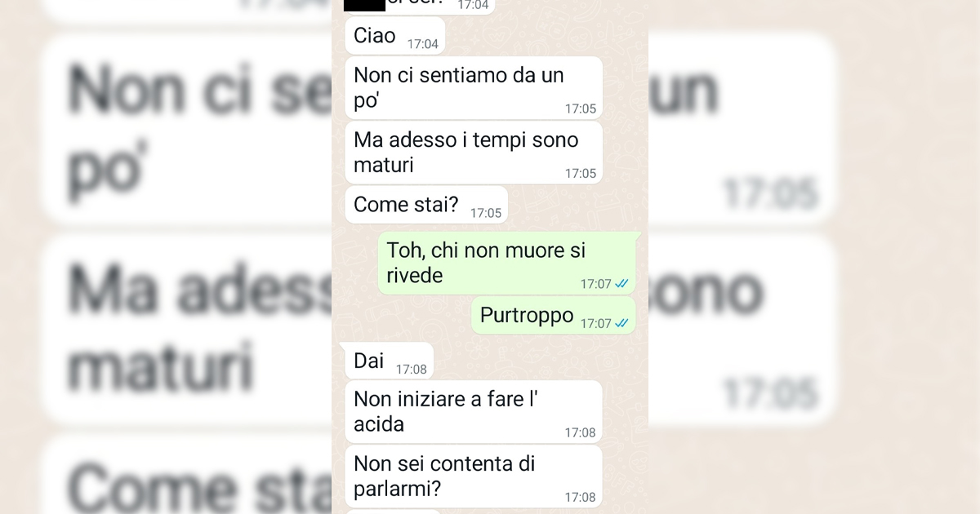Click blue double-check on 'Toh, chi non muore' message
Screen dimensions: 980x514
click(x=621, y=284)
